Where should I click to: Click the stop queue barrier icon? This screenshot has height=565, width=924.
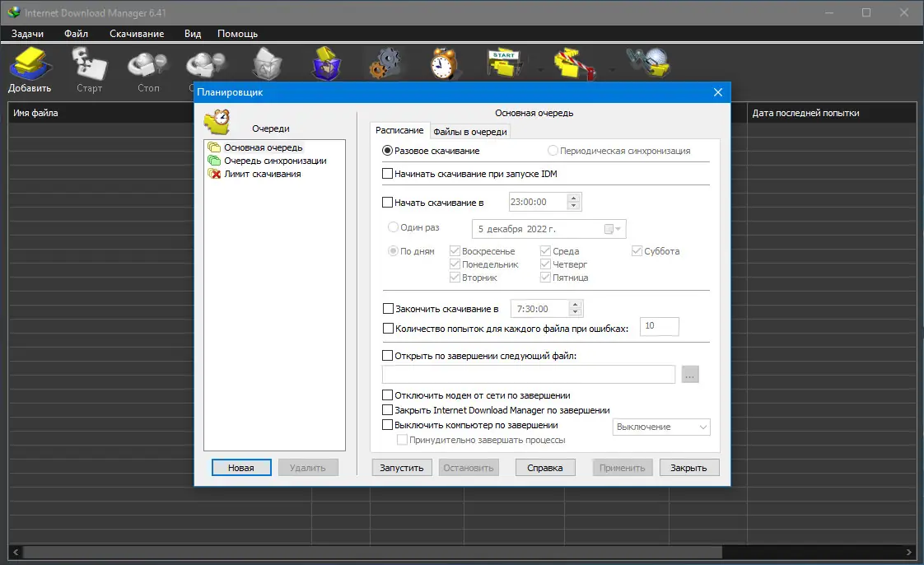[575, 64]
